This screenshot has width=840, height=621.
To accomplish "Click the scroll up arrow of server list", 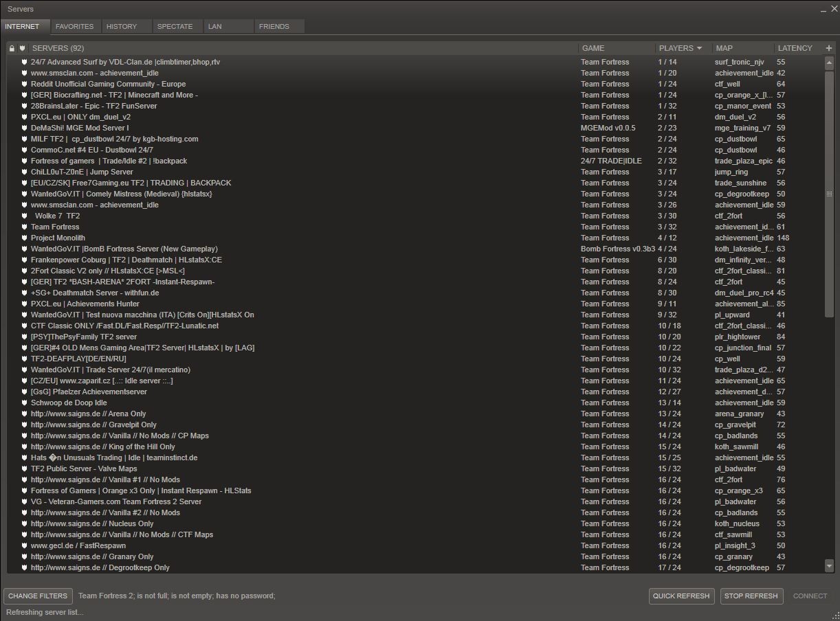I will click(829, 63).
